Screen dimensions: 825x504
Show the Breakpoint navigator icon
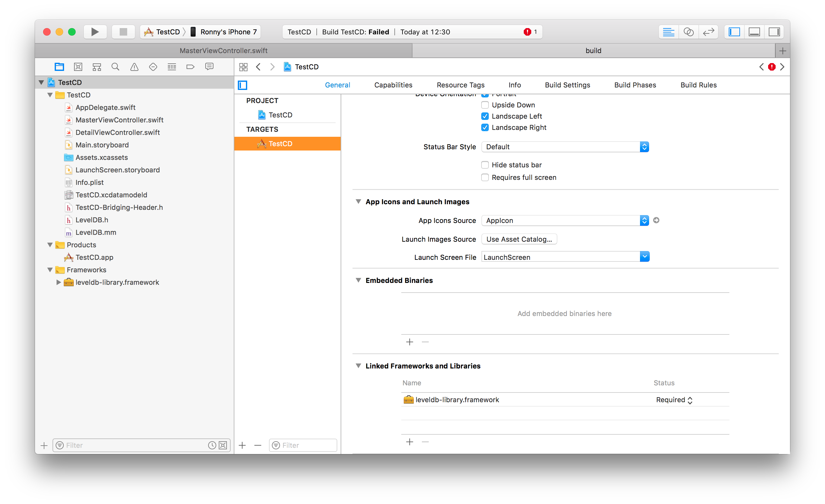pos(190,67)
